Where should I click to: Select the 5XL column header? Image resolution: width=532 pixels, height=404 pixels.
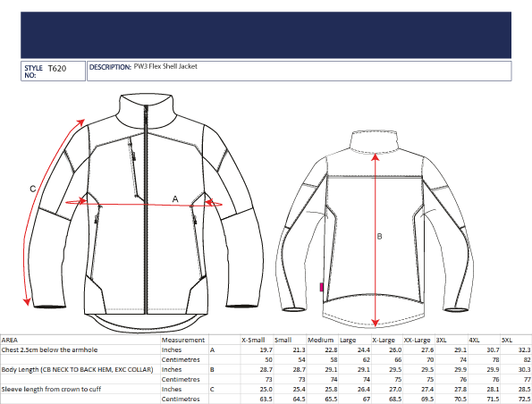[x=507, y=340]
